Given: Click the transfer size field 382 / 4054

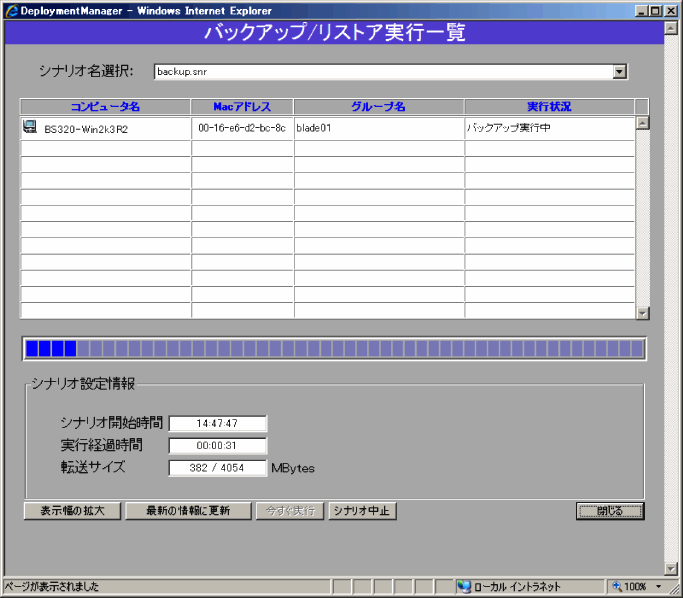Looking at the screenshot, I should (218, 468).
